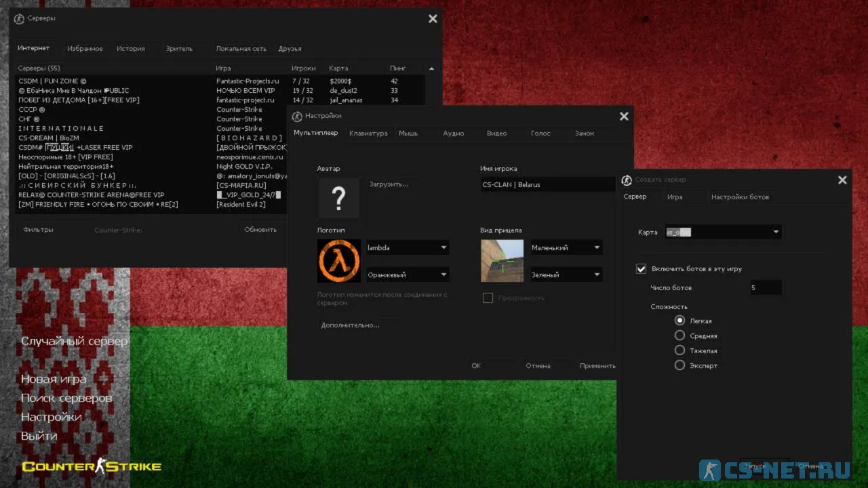Open the Видео settings tab
Image resolution: width=868 pixels, height=488 pixels.
click(x=497, y=134)
